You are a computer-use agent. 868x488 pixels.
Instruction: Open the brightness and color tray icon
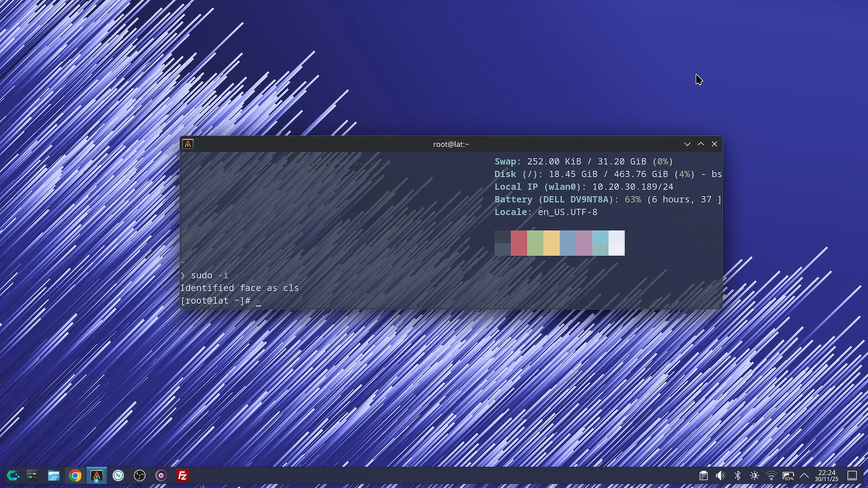[755, 476]
